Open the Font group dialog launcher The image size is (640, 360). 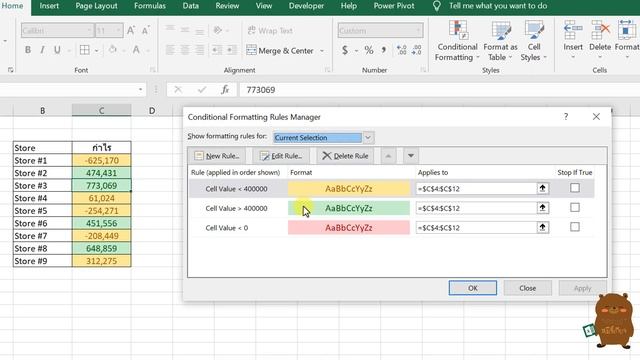(152, 70)
